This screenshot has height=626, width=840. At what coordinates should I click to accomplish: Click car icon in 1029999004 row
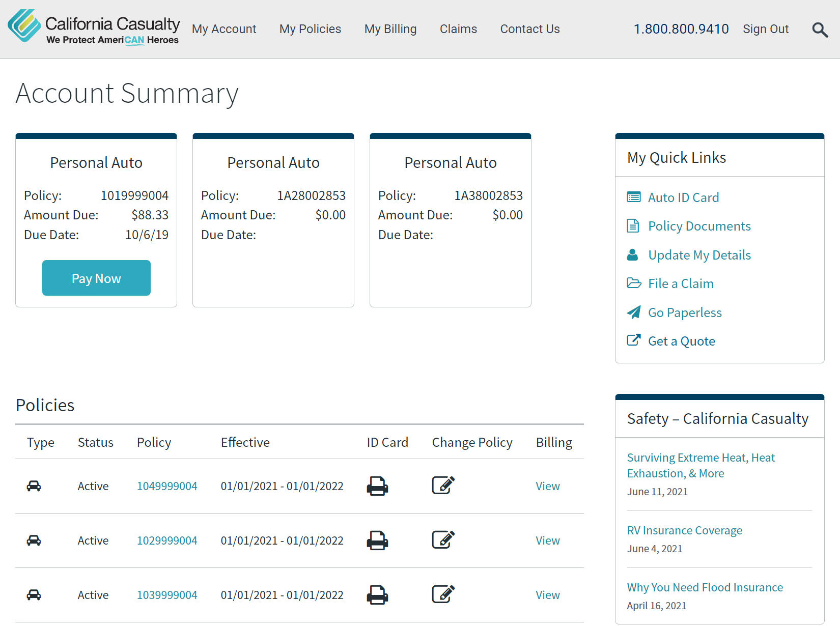(34, 540)
